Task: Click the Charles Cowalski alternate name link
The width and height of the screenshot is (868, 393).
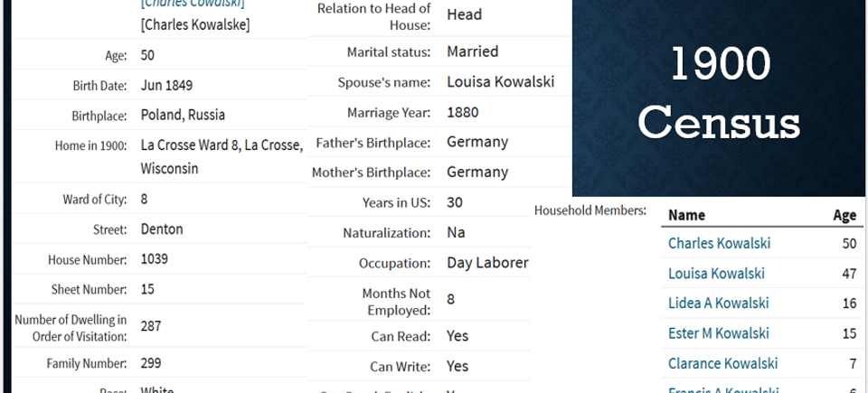Action: pyautogui.click(x=193, y=4)
